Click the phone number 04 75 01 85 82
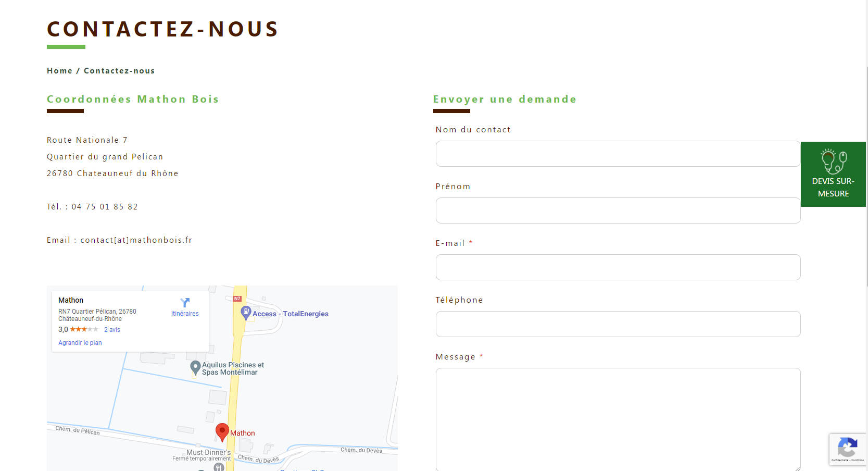868x471 pixels. 105,207
